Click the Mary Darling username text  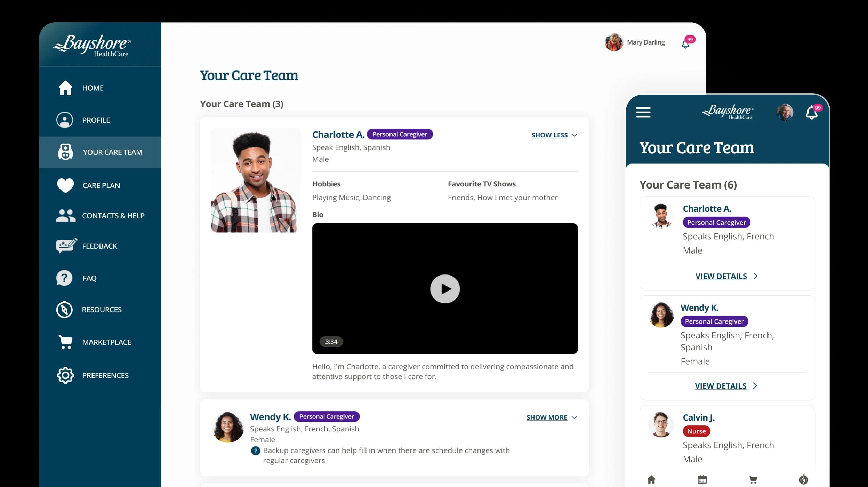pos(646,42)
